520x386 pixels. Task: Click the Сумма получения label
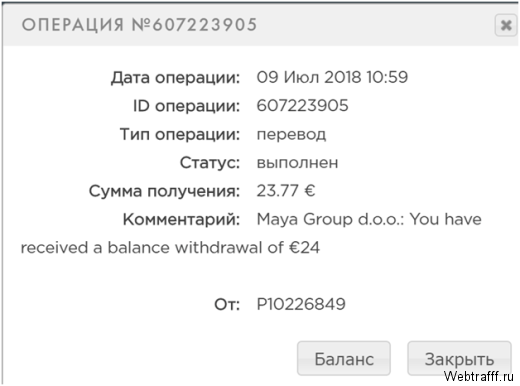(x=164, y=191)
